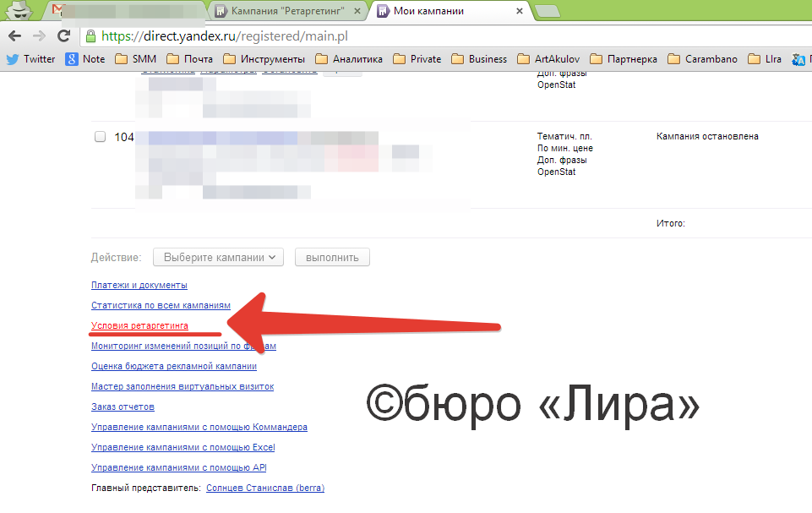Open the Платежи и документы link
Image resolution: width=812 pixels, height=513 pixels.
pos(139,285)
